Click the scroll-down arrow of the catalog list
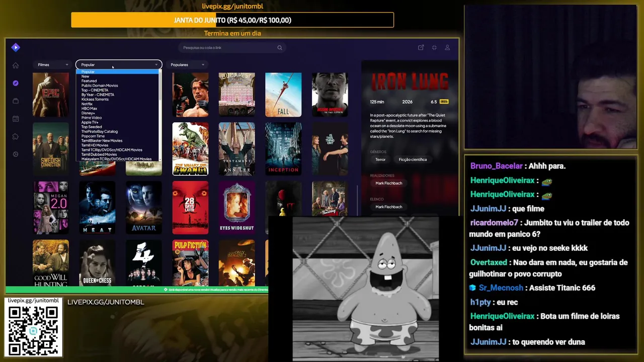This screenshot has height=362, width=644. (x=160, y=159)
